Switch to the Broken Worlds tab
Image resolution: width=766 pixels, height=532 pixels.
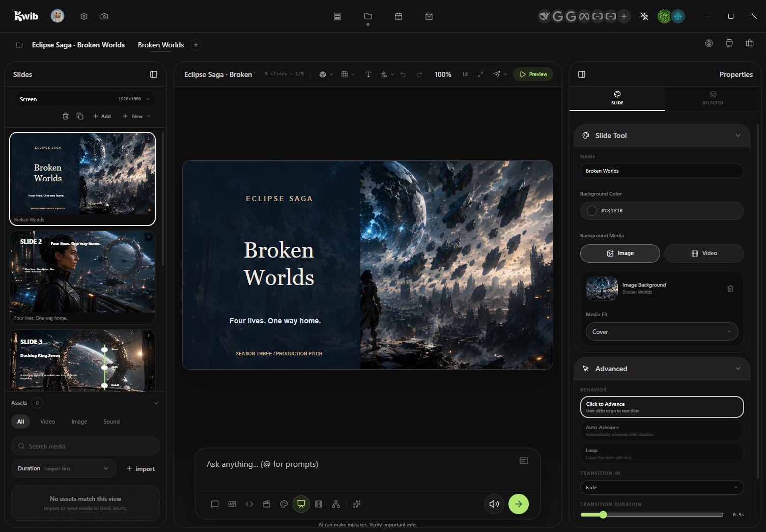pos(161,45)
